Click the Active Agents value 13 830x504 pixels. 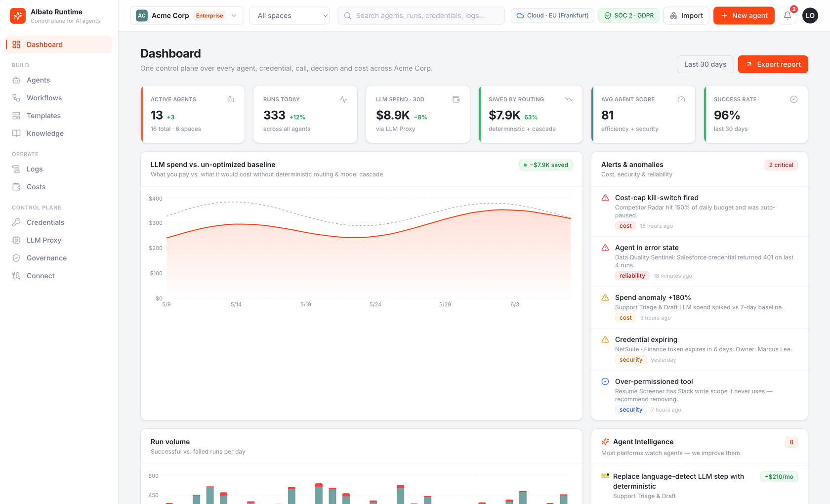pos(157,115)
